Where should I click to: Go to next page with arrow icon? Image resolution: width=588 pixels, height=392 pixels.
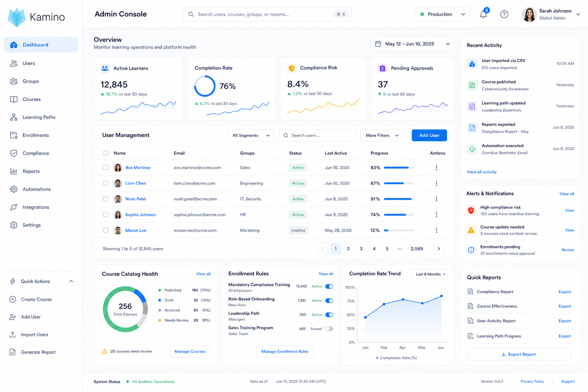click(439, 249)
